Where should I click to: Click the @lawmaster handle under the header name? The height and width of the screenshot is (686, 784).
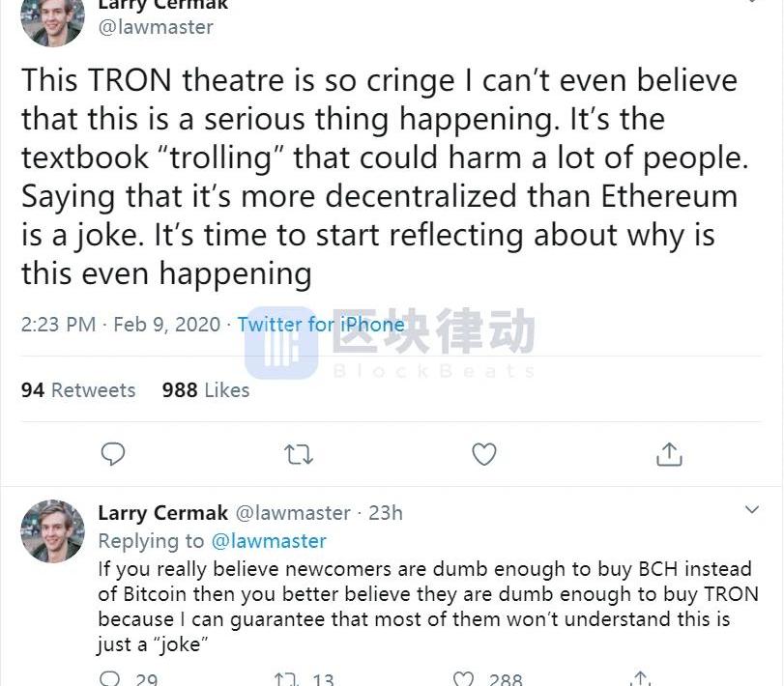156,27
